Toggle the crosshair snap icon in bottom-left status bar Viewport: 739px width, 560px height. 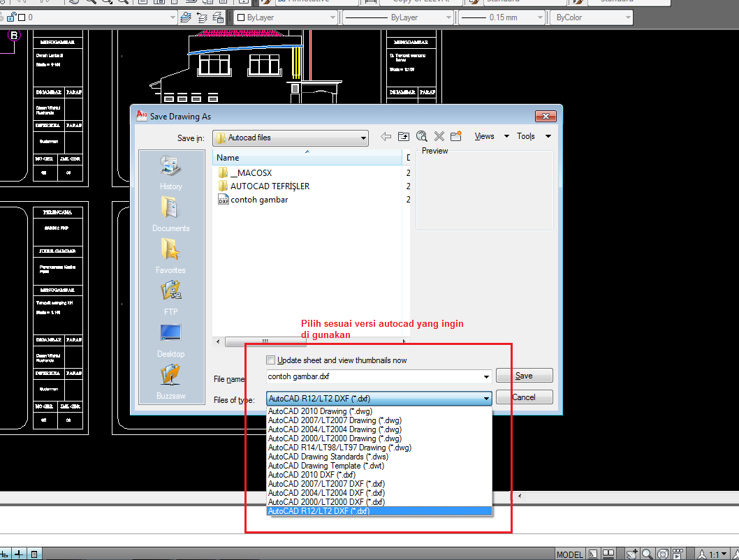click(x=3, y=554)
